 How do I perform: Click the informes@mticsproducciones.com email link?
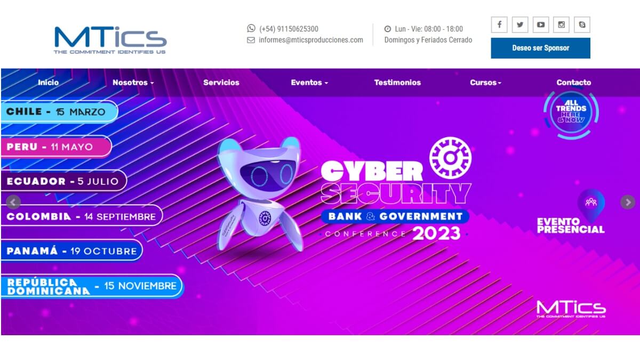[311, 40]
